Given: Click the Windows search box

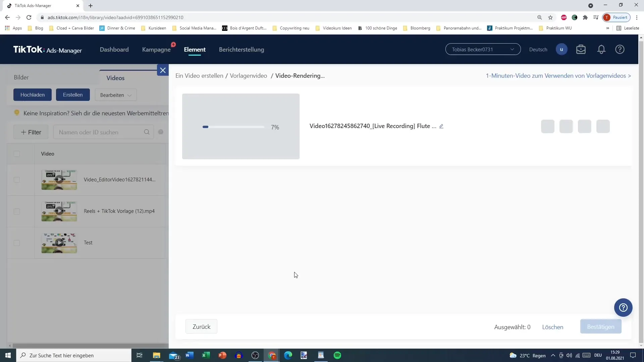Looking at the screenshot, I should (x=74, y=355).
